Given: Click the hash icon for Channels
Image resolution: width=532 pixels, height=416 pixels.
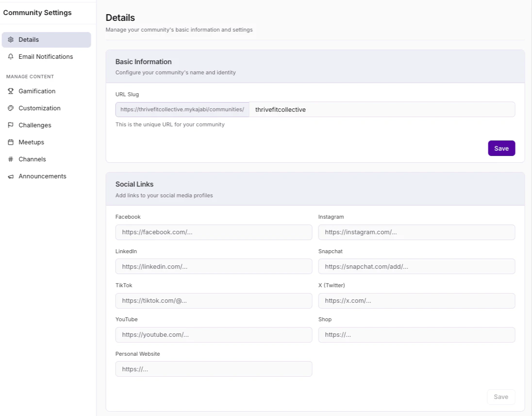Looking at the screenshot, I should coord(11,159).
